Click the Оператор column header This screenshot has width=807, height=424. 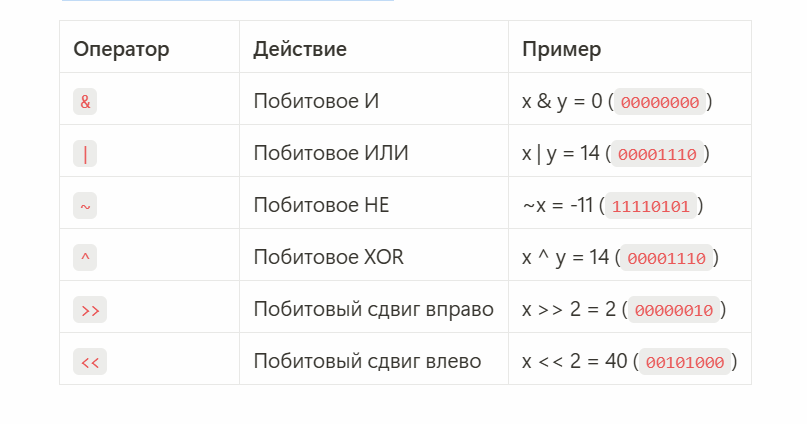(x=121, y=49)
